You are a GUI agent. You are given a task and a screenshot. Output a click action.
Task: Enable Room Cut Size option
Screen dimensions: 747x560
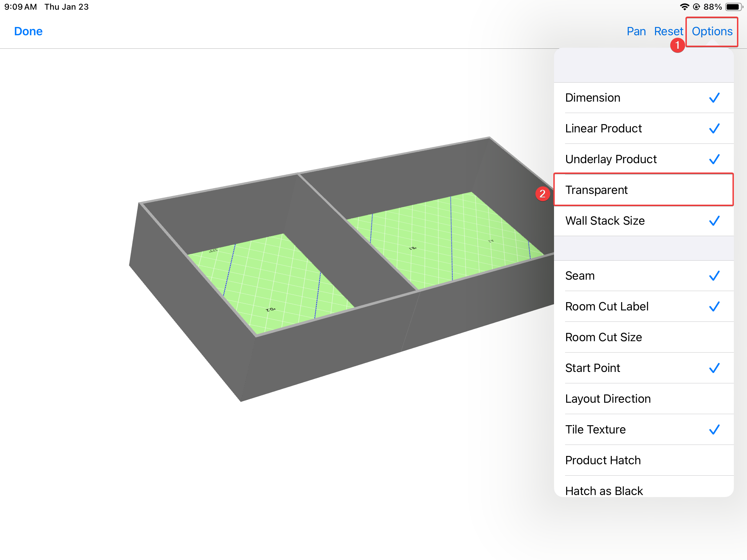point(643,337)
